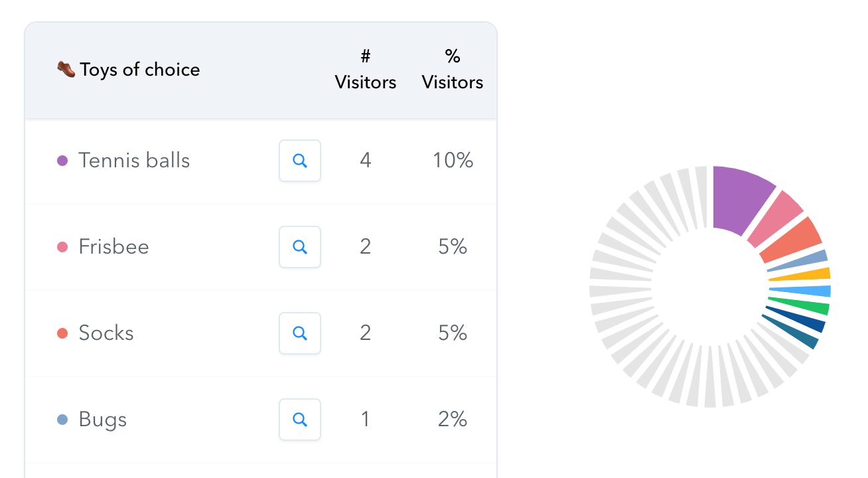The height and width of the screenshot is (478, 868).
Task: Click the magnifier icon for Socks
Action: click(300, 333)
